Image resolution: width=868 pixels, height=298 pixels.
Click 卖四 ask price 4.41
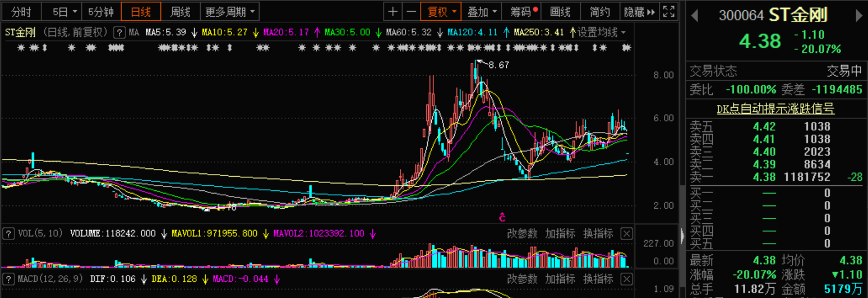click(x=765, y=139)
